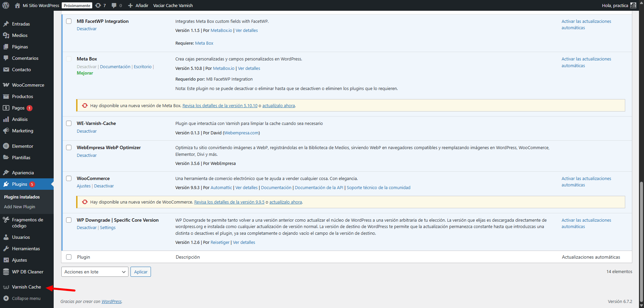
Task: Click the WooCommerce Woo icon in the sidebar
Action: tap(6, 85)
